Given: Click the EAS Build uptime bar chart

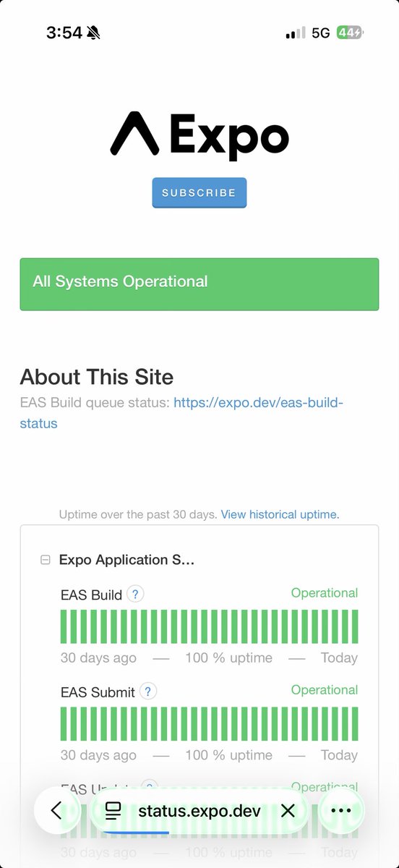Looking at the screenshot, I should click(209, 626).
